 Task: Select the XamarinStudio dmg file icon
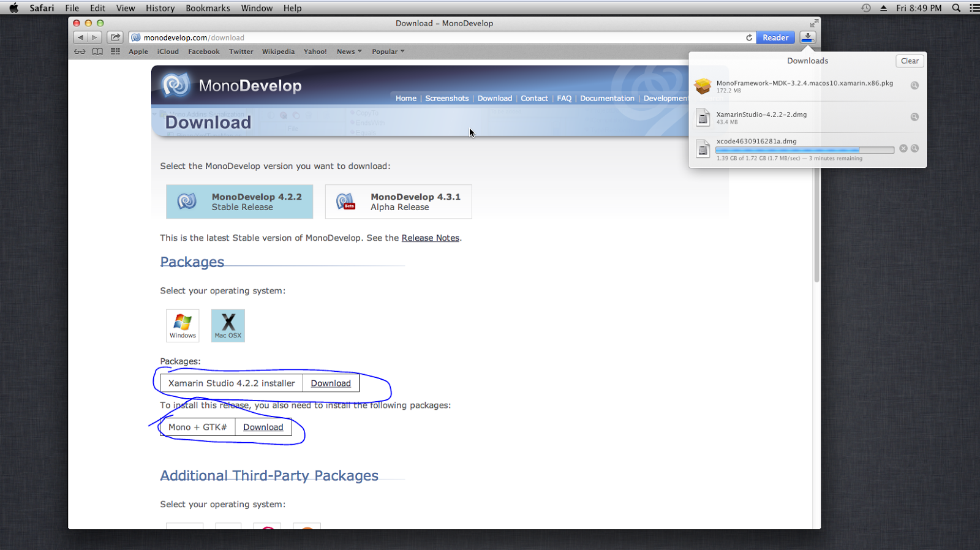[x=703, y=117]
